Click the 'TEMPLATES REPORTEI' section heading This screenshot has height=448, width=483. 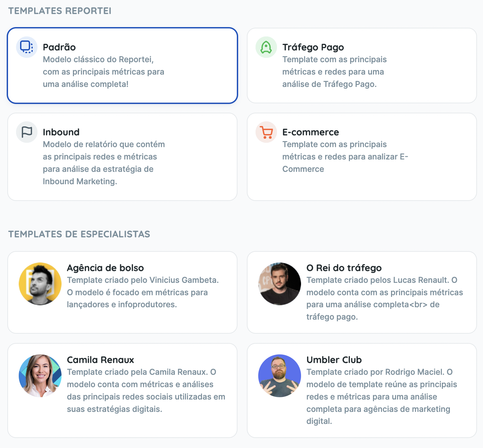(x=60, y=11)
